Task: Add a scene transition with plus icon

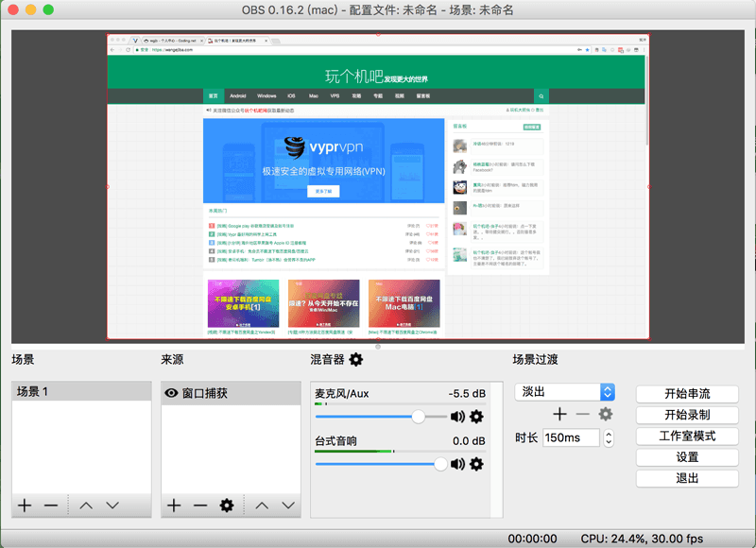Action: 559,414
